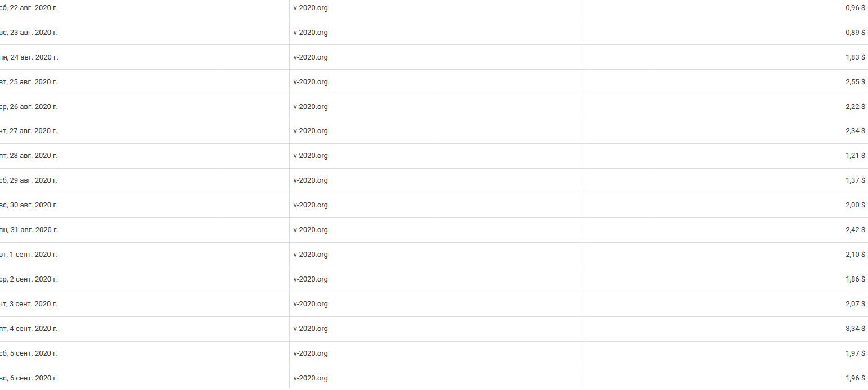This screenshot has height=390, width=868.
Task: Select the 3,34 $ earnings value
Action: point(855,329)
